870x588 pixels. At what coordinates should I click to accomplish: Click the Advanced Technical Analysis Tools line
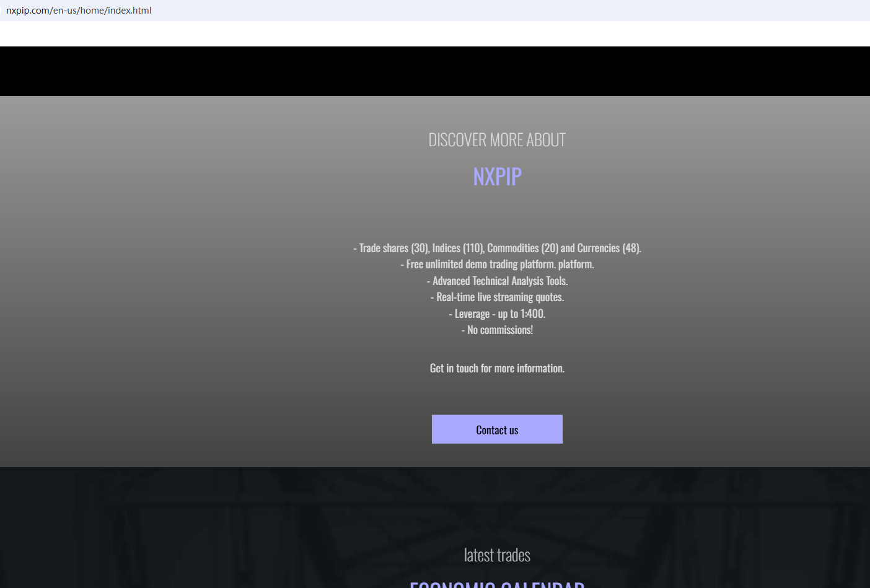pyautogui.click(x=497, y=281)
